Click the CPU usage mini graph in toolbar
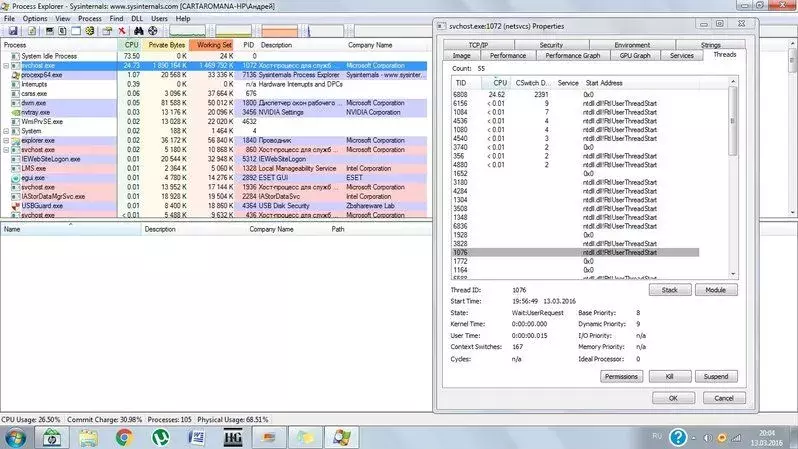The height and width of the screenshot is (449, 798). coord(187,31)
